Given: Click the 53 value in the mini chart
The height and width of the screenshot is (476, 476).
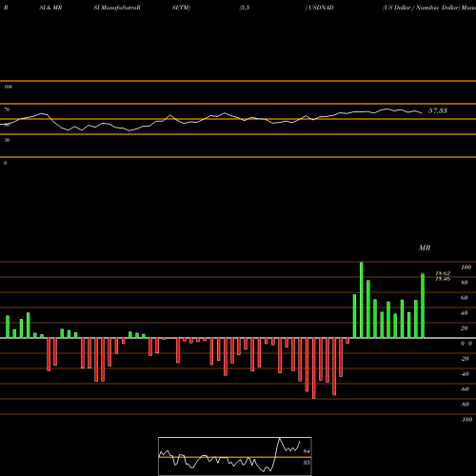Looking at the screenshot, I should click(x=307, y=463).
